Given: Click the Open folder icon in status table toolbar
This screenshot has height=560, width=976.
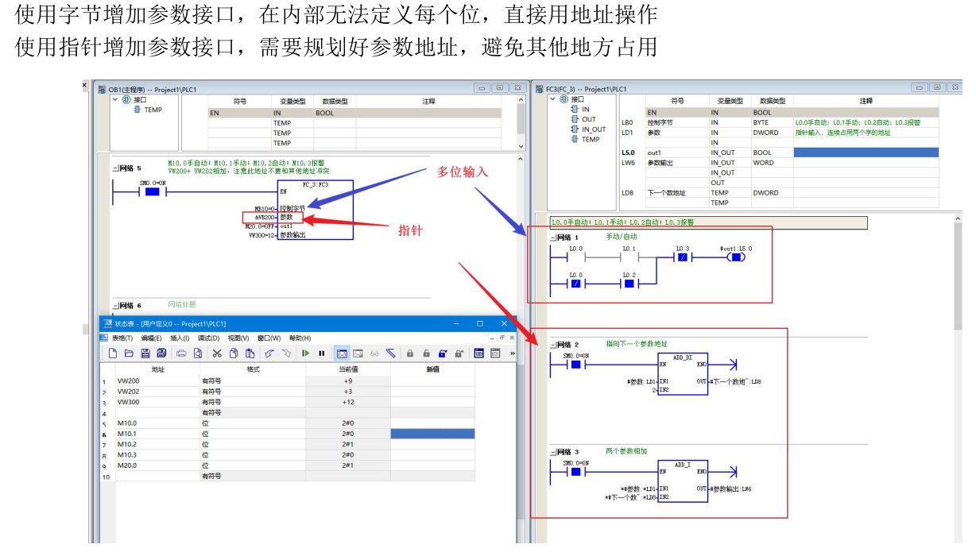Looking at the screenshot, I should click(130, 353).
